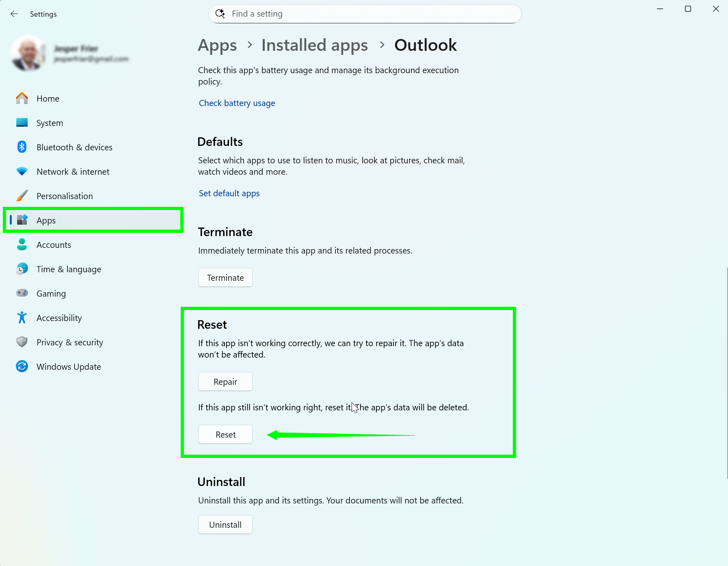Click the user profile avatar
728x566 pixels.
pos(28,53)
